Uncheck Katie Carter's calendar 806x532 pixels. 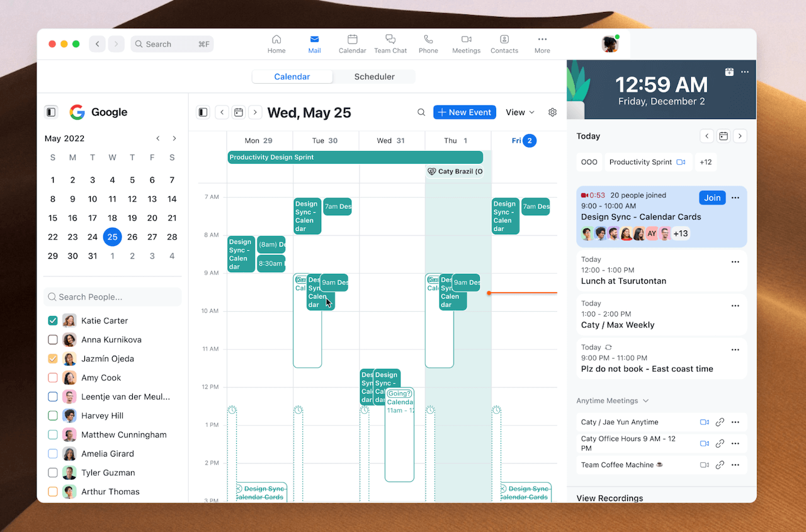pos(53,320)
